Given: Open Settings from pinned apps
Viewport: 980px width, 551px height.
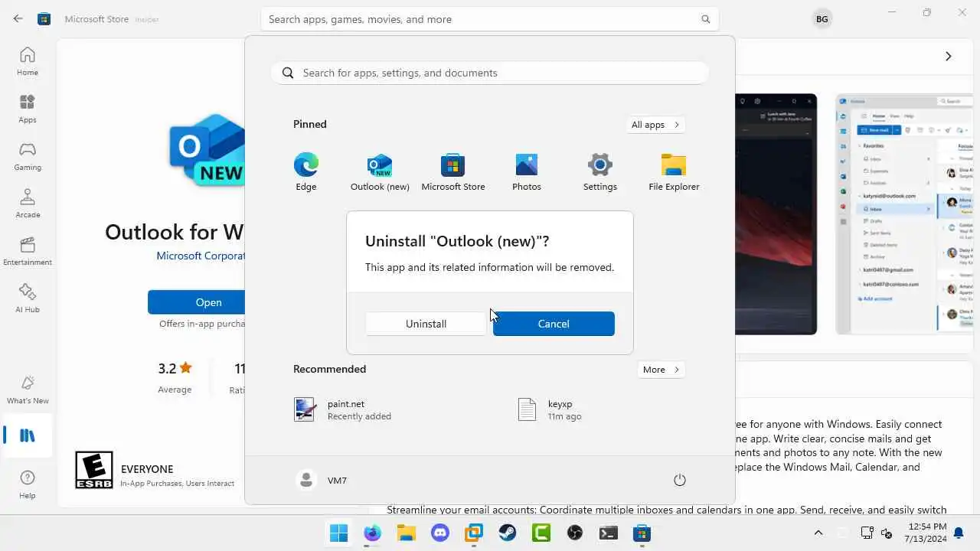Looking at the screenshot, I should pyautogui.click(x=600, y=172).
